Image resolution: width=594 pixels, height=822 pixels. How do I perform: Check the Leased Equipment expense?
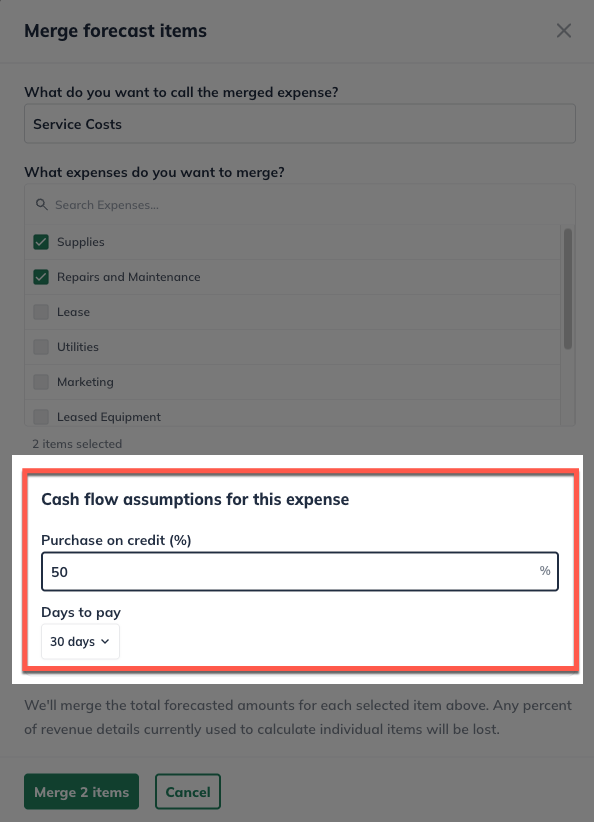[x=42, y=417]
